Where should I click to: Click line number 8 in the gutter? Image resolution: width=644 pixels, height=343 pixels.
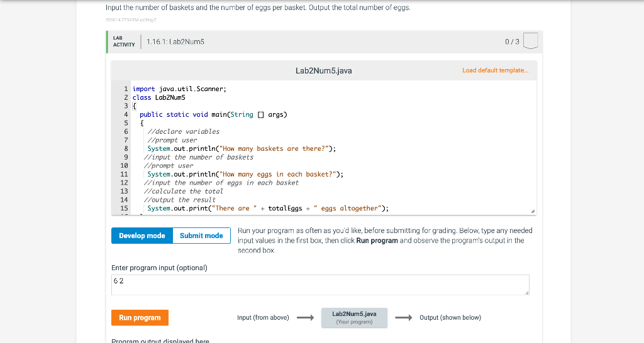click(x=126, y=148)
